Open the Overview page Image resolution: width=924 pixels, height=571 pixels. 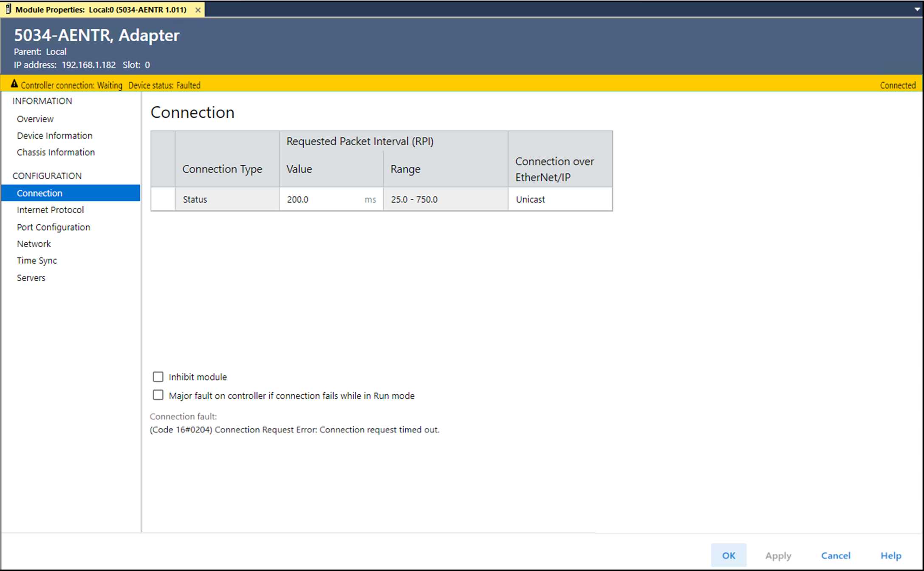pyautogui.click(x=35, y=119)
